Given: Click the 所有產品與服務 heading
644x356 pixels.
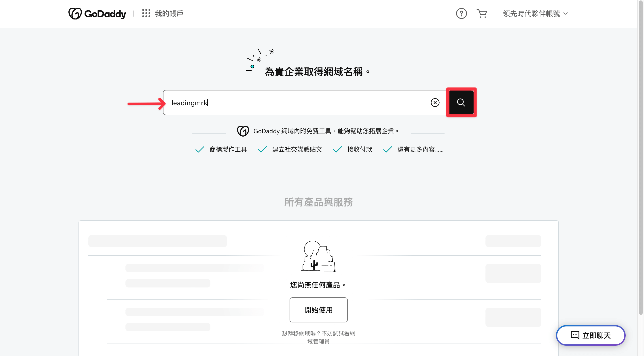Looking at the screenshot, I should [318, 202].
